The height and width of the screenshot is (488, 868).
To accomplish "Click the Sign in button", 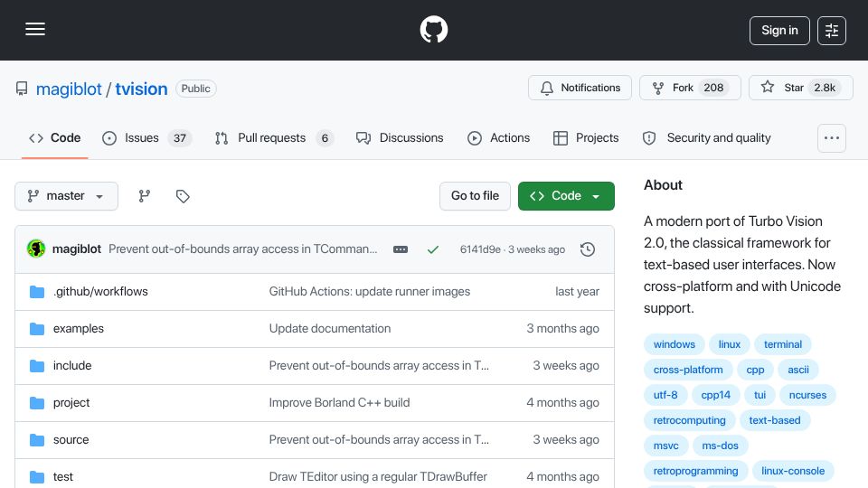I will point(779,31).
